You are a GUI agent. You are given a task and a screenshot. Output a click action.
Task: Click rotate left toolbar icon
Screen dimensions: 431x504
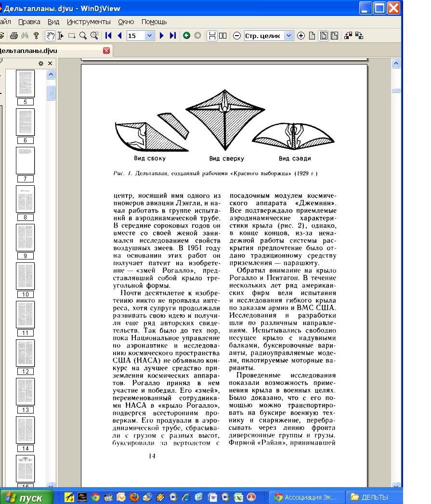[x=348, y=36]
